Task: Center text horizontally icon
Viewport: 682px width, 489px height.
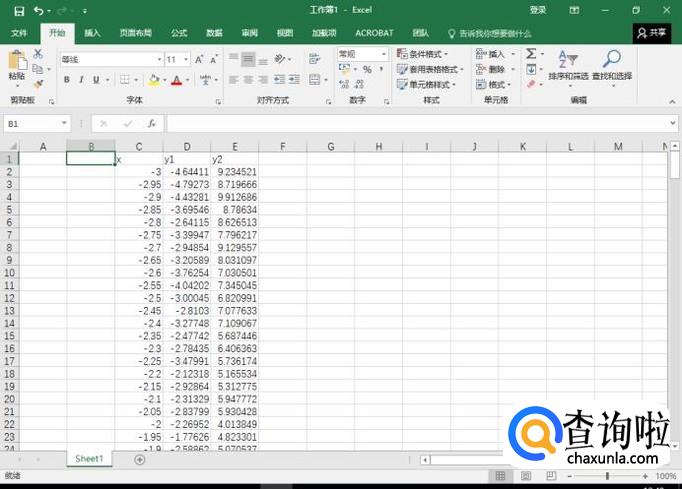Action: pos(248,80)
